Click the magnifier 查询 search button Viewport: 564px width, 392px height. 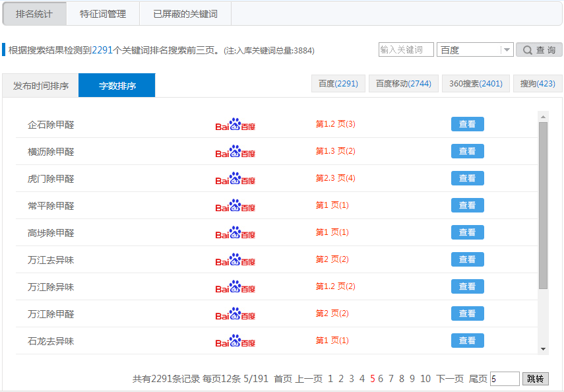(x=539, y=50)
